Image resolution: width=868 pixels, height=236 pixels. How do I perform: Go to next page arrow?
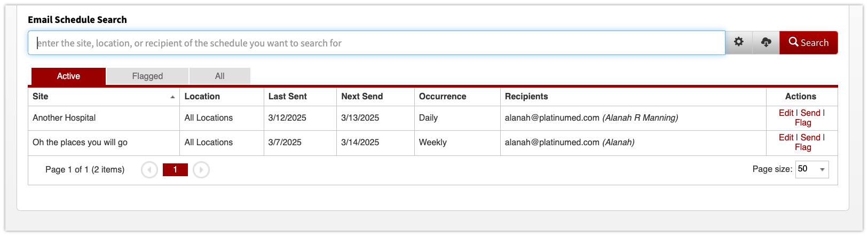coord(201,170)
